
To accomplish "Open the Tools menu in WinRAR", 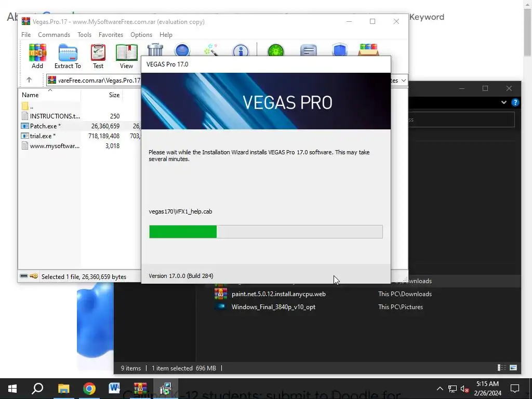I will coord(84,35).
